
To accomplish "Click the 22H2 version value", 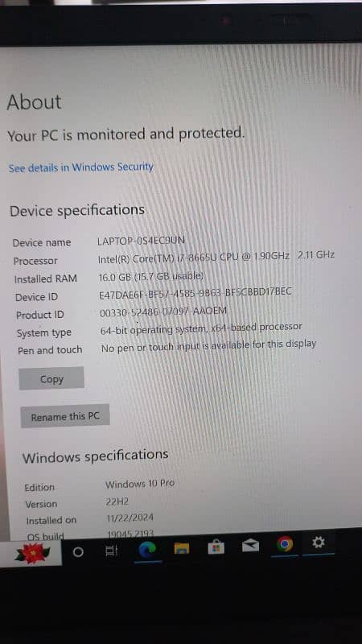I will [x=117, y=501].
